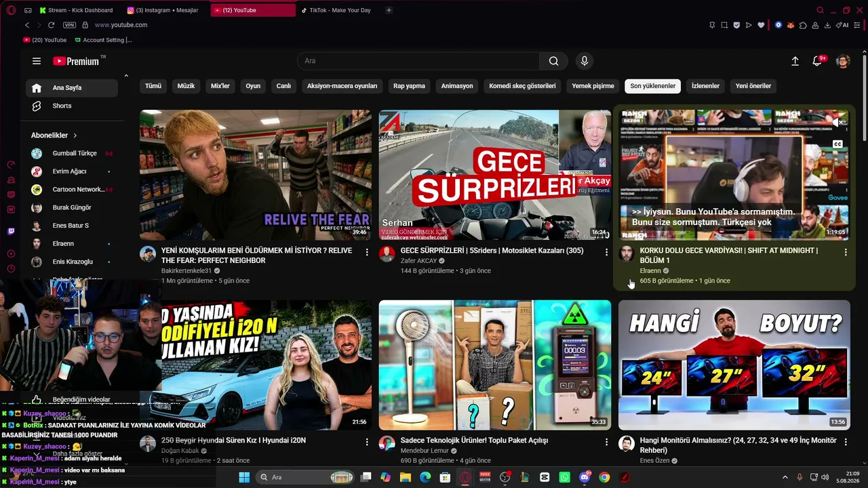Open Opera's snapshot tool icon
Image resolution: width=868 pixels, height=488 pixels.
point(724,25)
